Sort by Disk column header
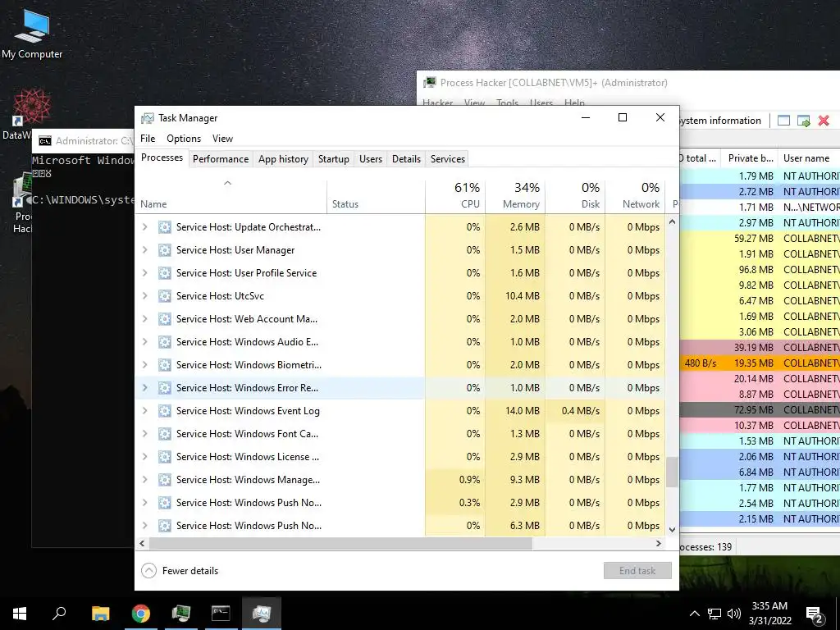The width and height of the screenshot is (840, 630). (575, 195)
